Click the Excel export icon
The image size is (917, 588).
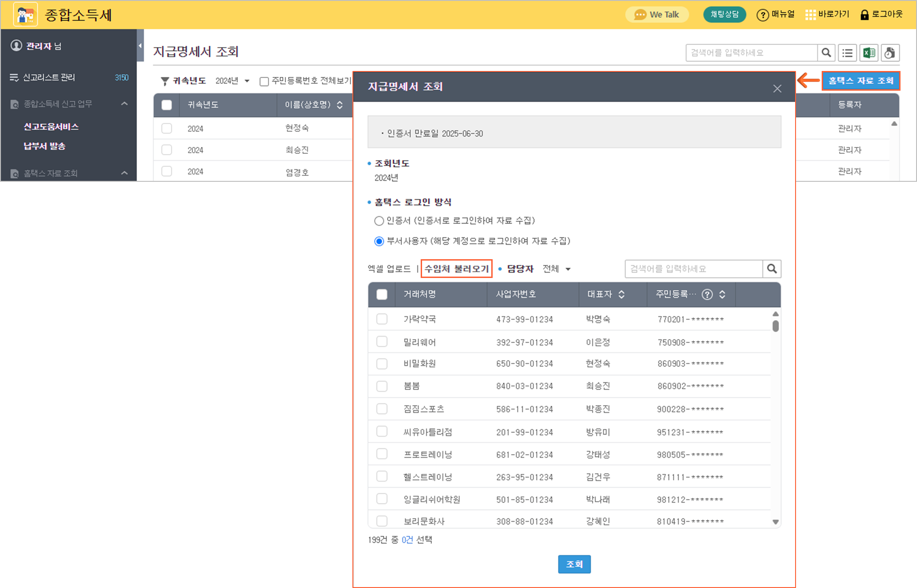[869, 53]
